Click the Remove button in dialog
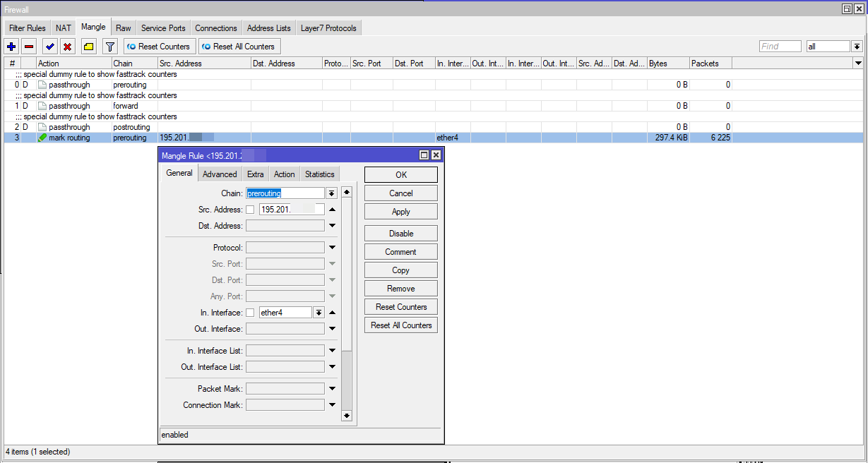The width and height of the screenshot is (868, 463). point(401,289)
